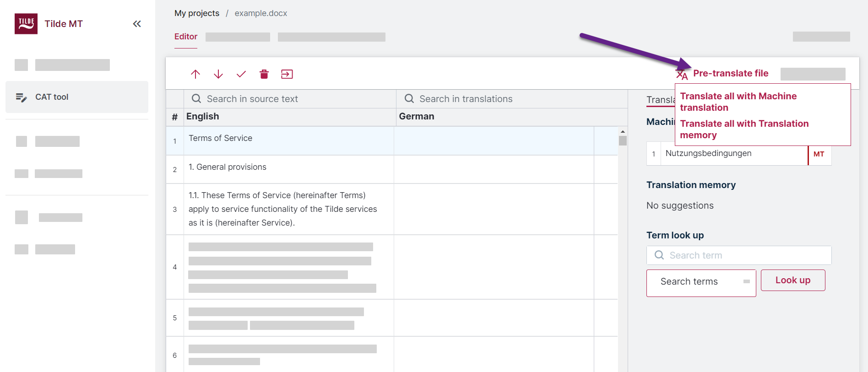Viewport: 868px width, 372px height.
Task: Click the example.docx breadcrumb
Action: [261, 13]
